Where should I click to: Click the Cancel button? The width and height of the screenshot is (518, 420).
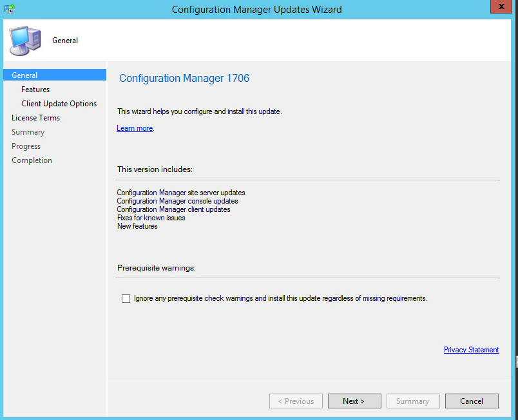[472, 401]
